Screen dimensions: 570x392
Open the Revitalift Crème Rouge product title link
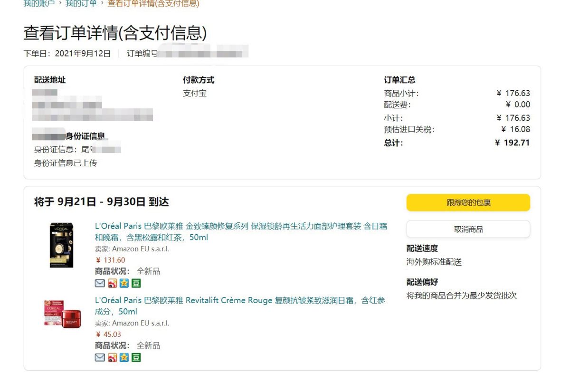240,306
